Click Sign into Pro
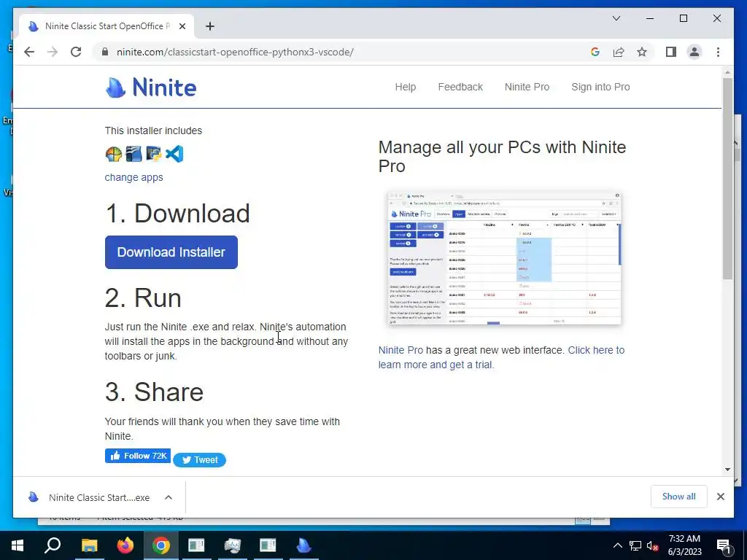747x560 pixels. point(600,87)
